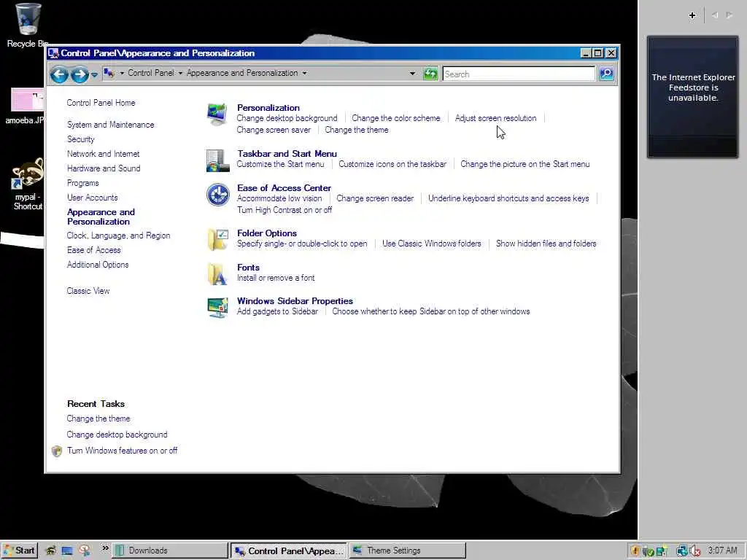747x560 pixels.
Task: Open the Taskbar and Start Menu icon
Action: click(x=217, y=160)
